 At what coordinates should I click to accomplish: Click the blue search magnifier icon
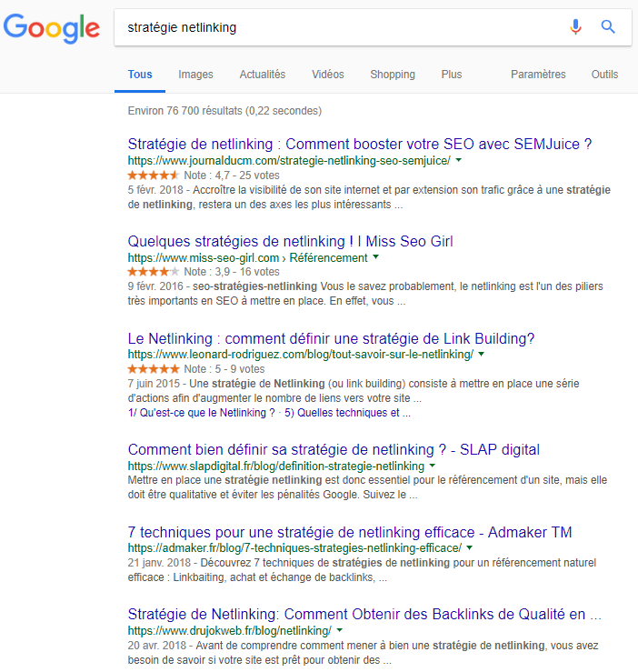(608, 27)
